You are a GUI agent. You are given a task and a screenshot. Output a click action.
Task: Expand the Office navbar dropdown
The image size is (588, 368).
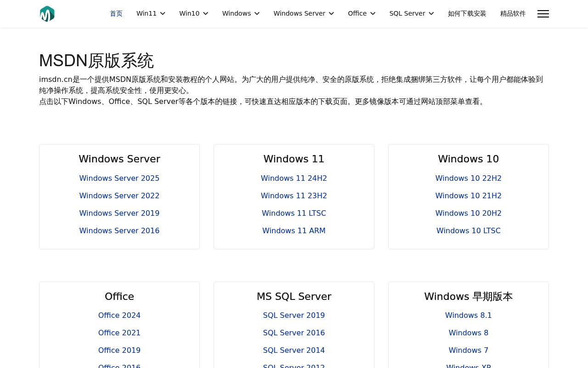[x=362, y=14]
